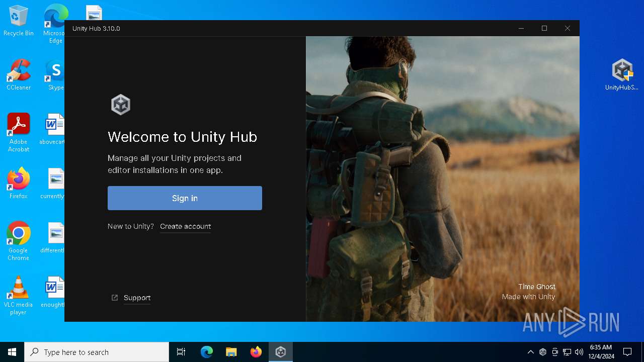The height and width of the screenshot is (362, 644).
Task: Open the Windows Start menu
Action: pos(12,352)
